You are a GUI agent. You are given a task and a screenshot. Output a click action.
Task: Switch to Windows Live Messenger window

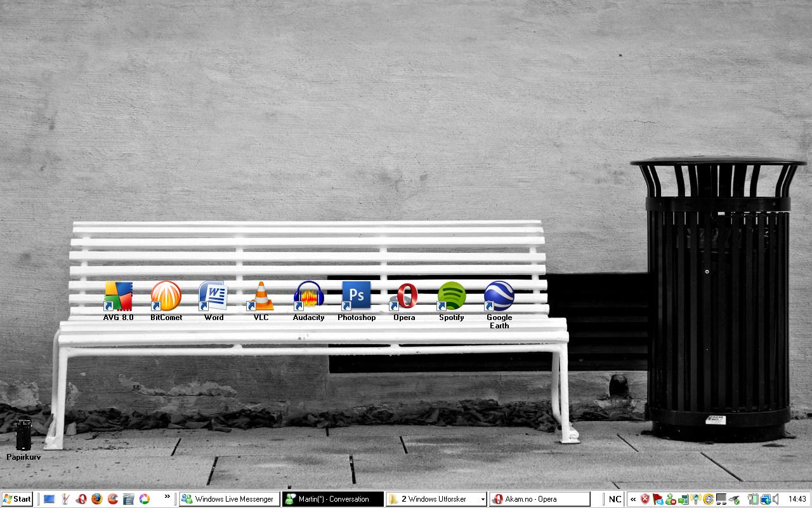(230, 499)
